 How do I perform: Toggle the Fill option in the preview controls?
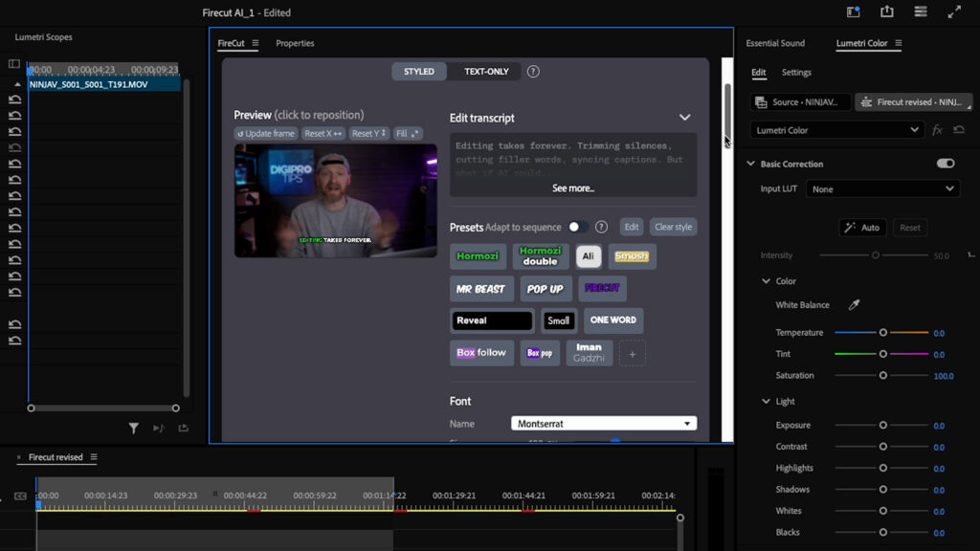(x=409, y=133)
